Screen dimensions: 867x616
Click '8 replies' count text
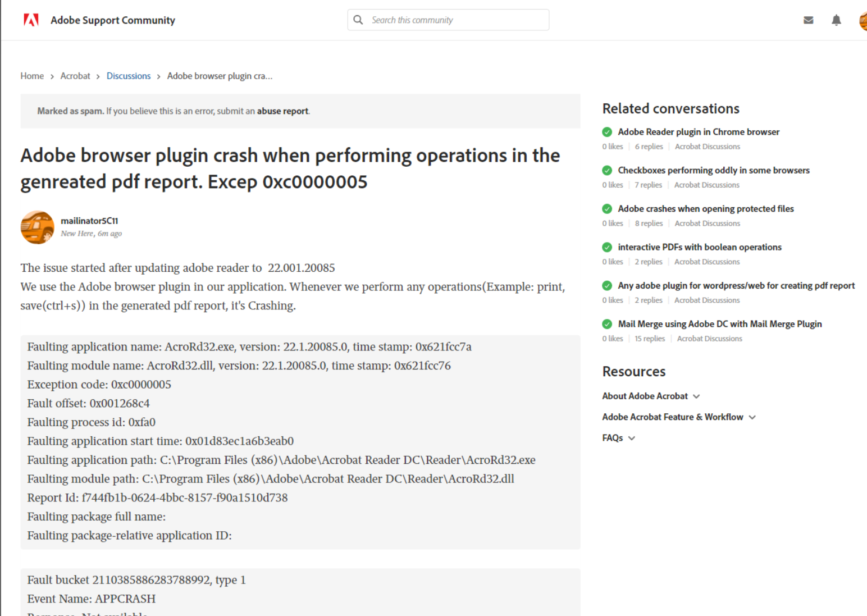click(649, 223)
